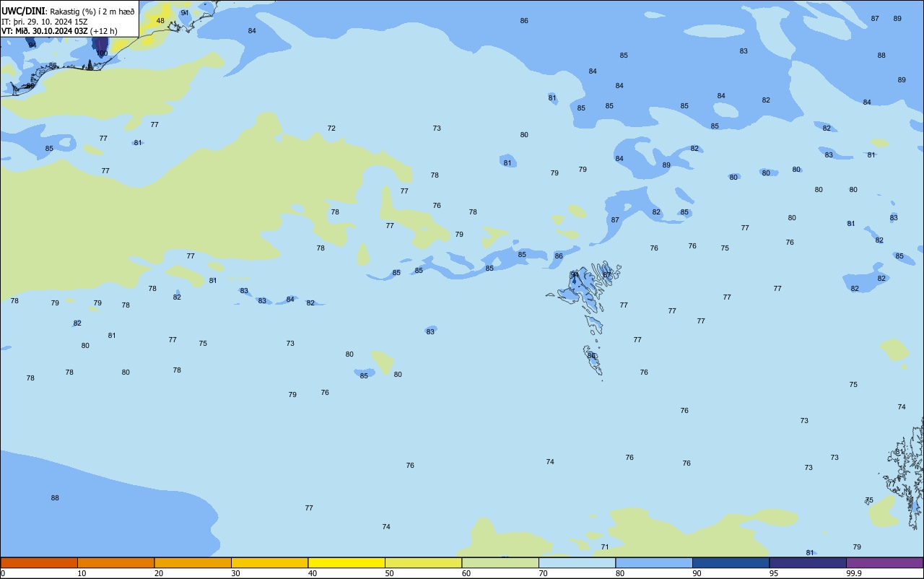Click the map humidity value '48'

tap(160, 21)
